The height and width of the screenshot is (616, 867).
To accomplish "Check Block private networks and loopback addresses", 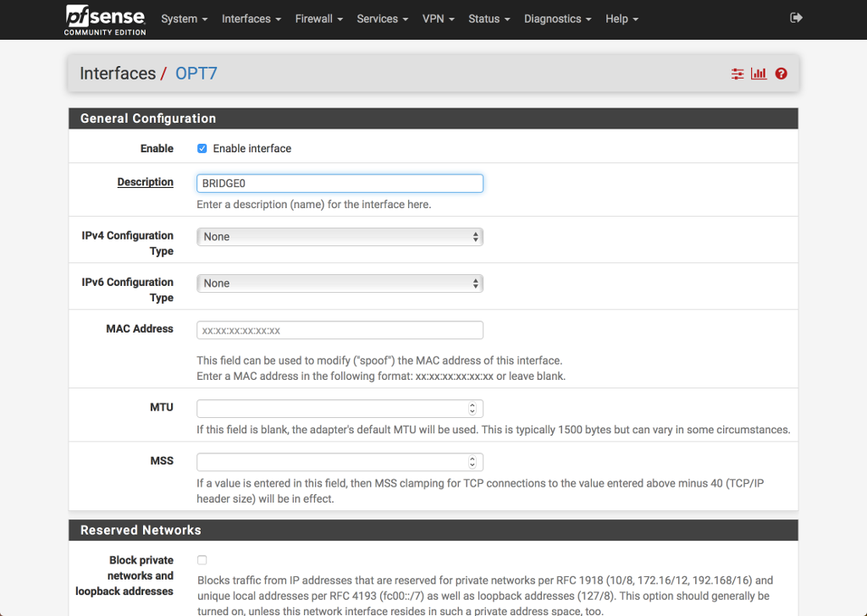I will 202,559.
